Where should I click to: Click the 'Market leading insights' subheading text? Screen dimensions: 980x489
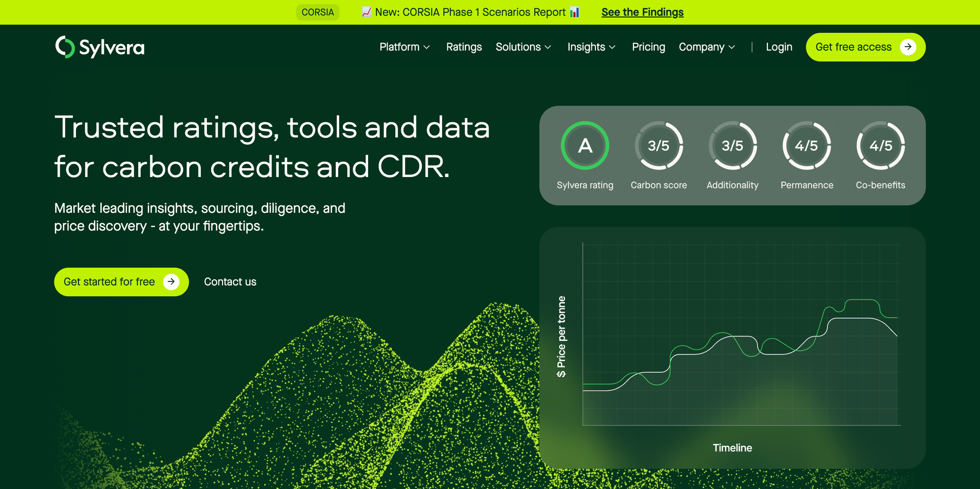coord(200,217)
